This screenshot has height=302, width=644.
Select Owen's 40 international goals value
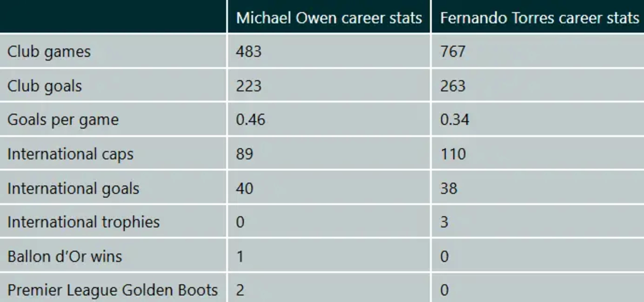[x=244, y=188]
